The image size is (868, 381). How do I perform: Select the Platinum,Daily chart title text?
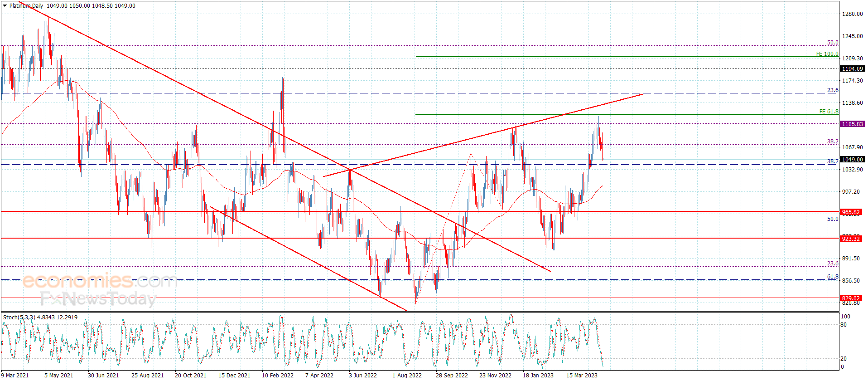click(x=26, y=6)
